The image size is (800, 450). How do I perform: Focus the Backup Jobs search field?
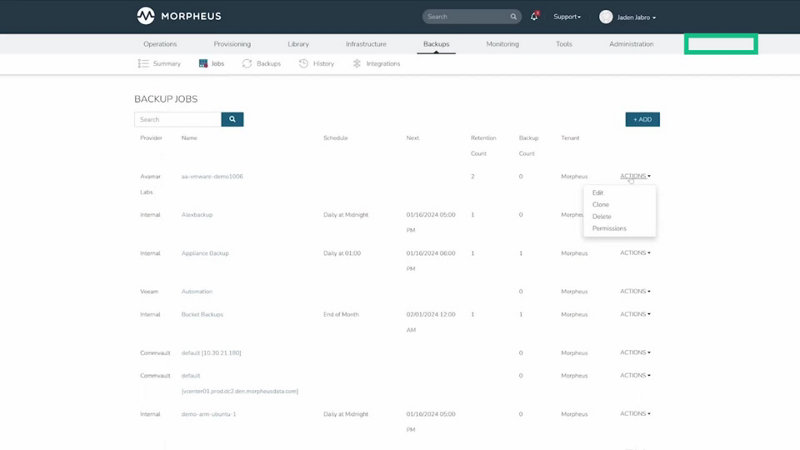click(178, 119)
